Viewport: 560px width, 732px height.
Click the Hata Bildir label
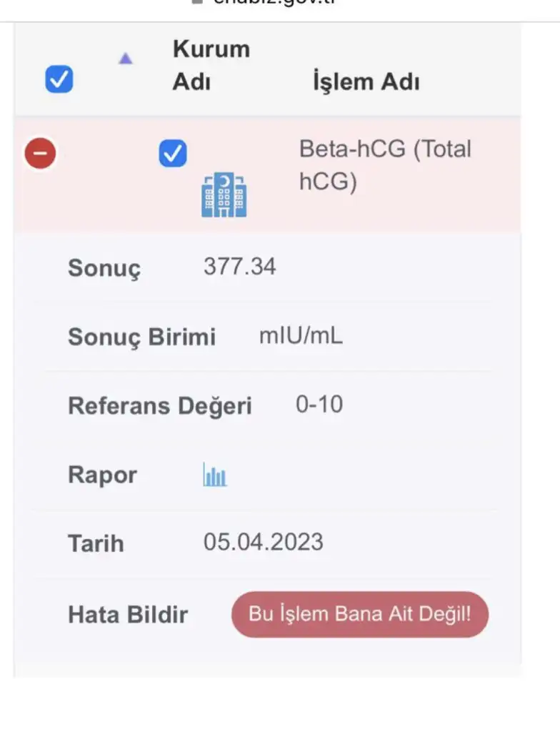point(128,615)
